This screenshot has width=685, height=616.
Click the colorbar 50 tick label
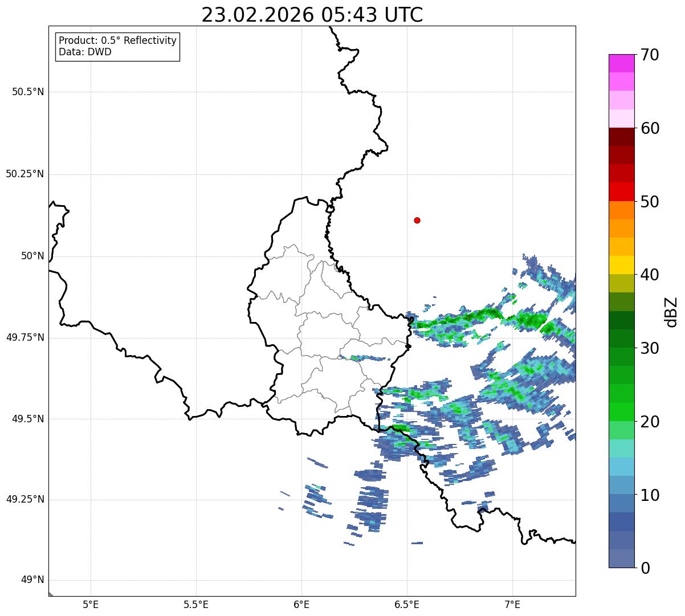click(x=649, y=202)
